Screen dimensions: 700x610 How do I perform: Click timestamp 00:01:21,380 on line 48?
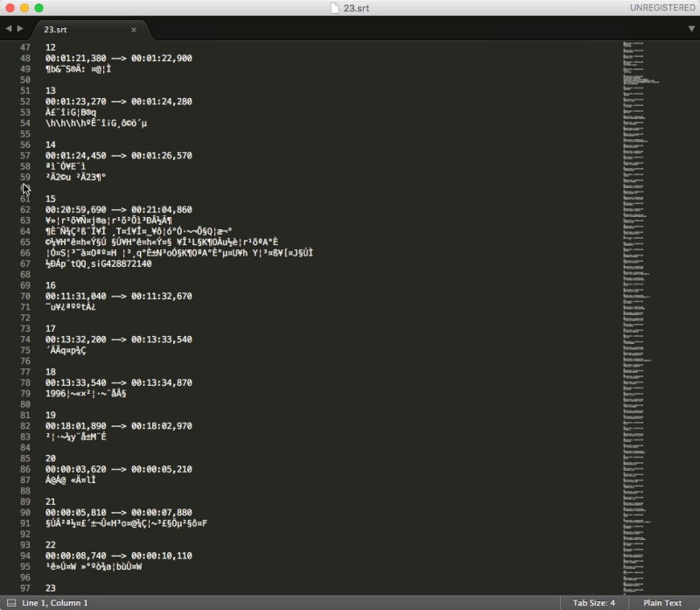point(76,58)
